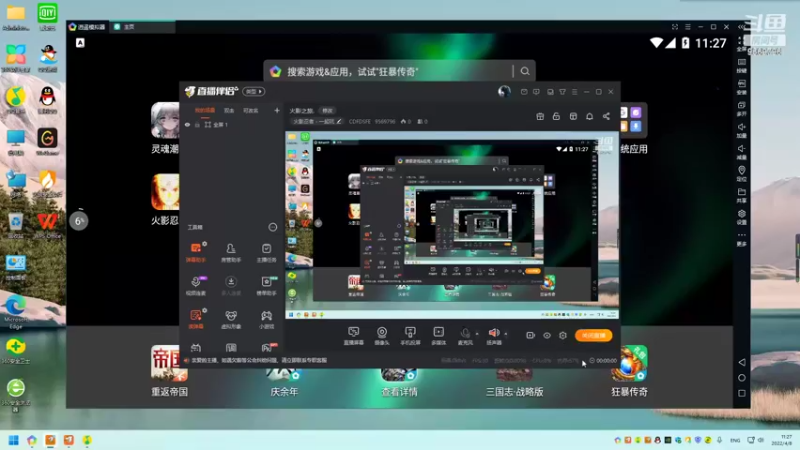The image size is (800, 450).
Task: Open the gift box icon in room info bar
Action: coord(540,116)
